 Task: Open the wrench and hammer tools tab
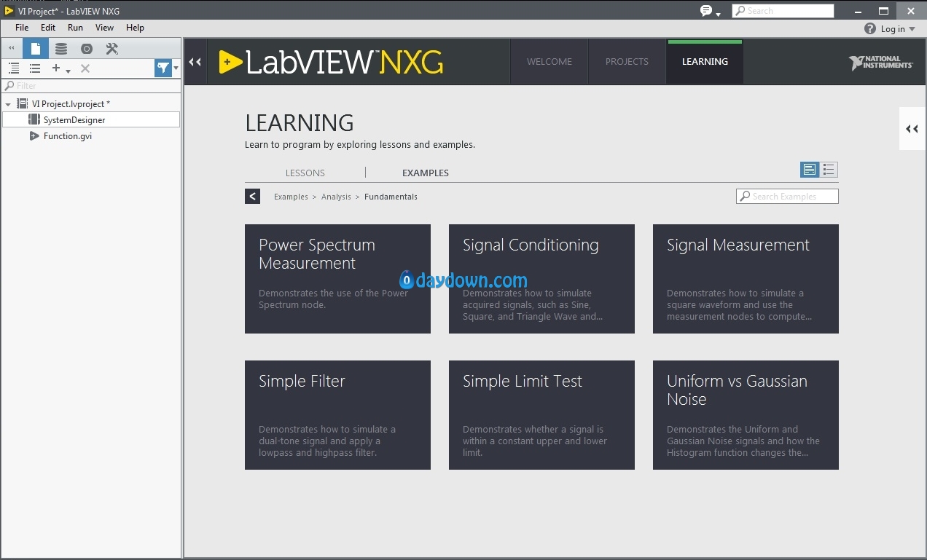pos(112,49)
